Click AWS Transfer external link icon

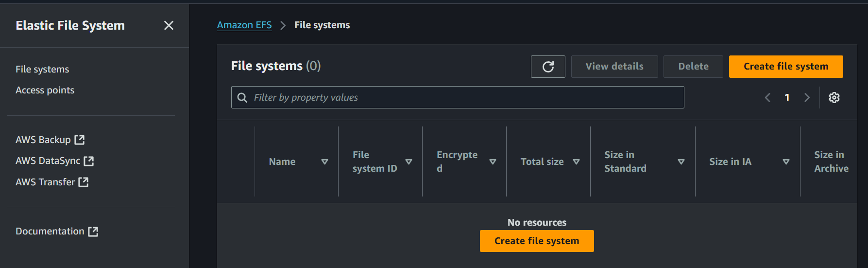(x=84, y=182)
